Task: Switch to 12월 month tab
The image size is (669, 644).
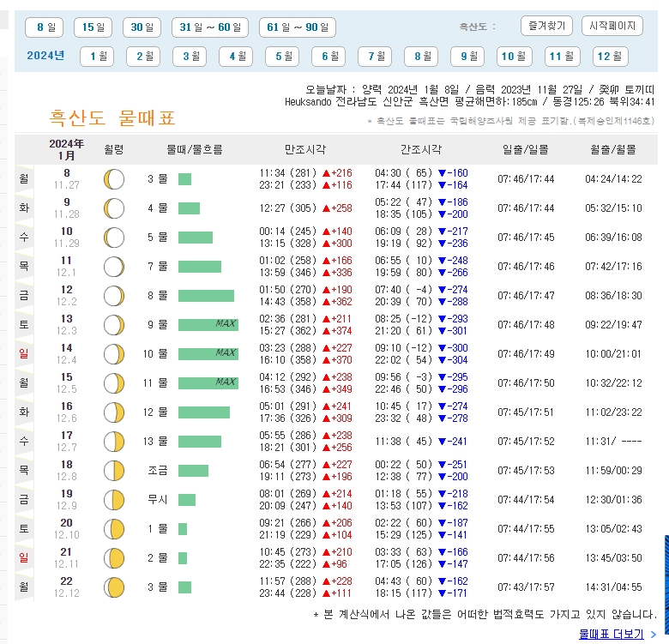Action: click(x=611, y=57)
